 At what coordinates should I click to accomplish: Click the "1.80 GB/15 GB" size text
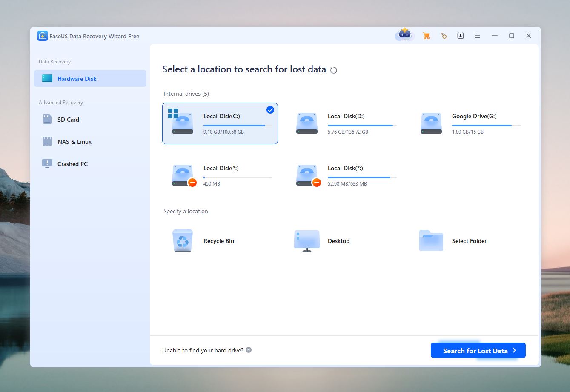[x=468, y=132]
